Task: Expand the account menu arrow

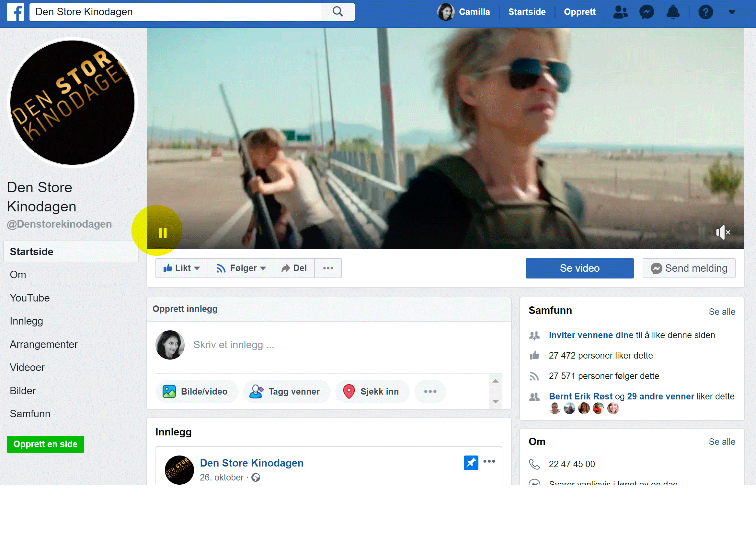Action: [x=732, y=12]
